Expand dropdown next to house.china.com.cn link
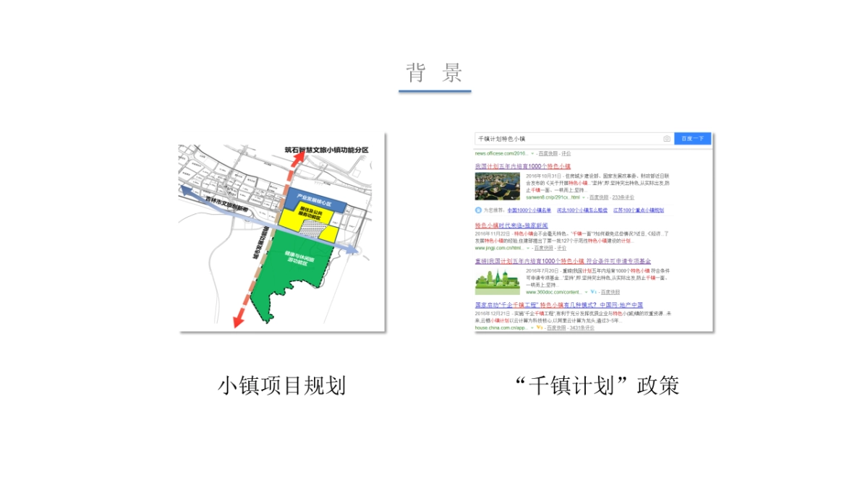Image resolution: width=868 pixels, height=488 pixels. pos(531,329)
